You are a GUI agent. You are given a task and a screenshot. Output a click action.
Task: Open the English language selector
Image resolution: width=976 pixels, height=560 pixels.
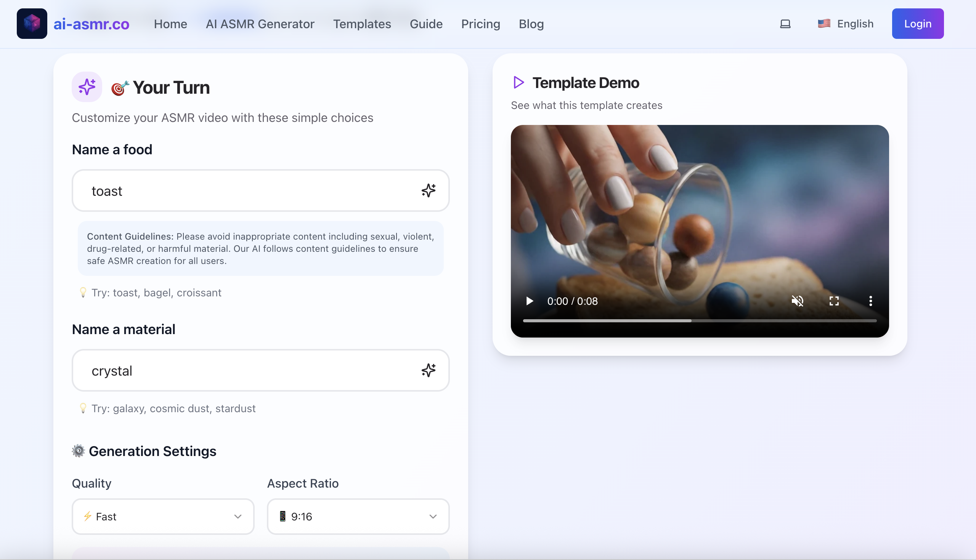[x=846, y=24]
